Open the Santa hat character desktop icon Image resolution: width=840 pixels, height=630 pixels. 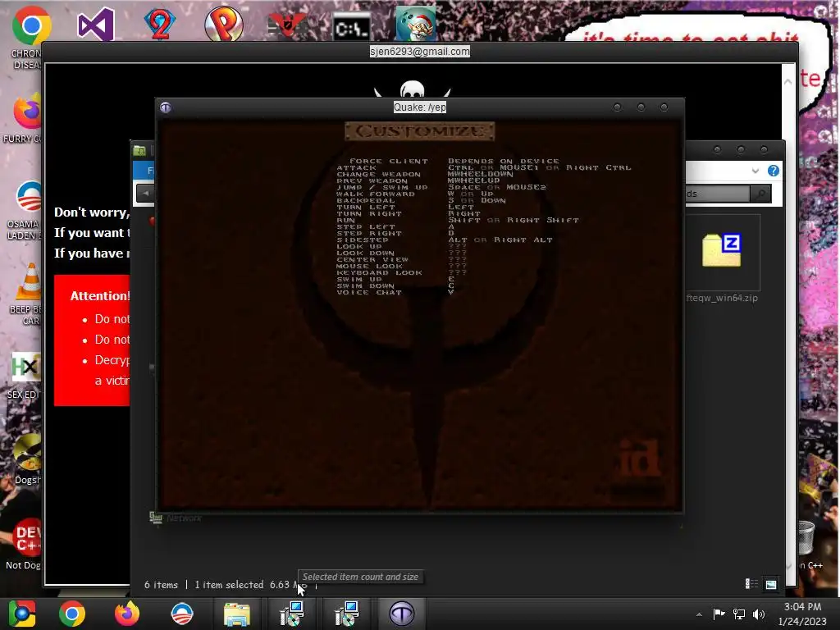(416, 24)
